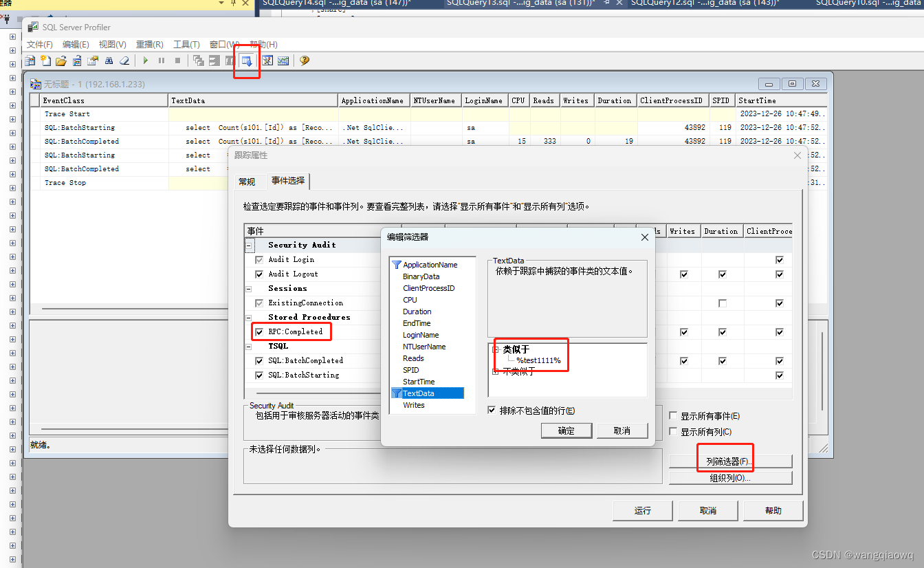Select the '%test1111%' filter value
This screenshot has width=924, height=568.
click(x=538, y=360)
